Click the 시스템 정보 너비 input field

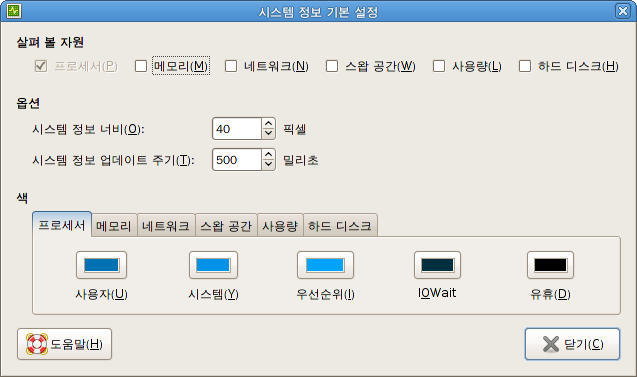tap(237, 129)
